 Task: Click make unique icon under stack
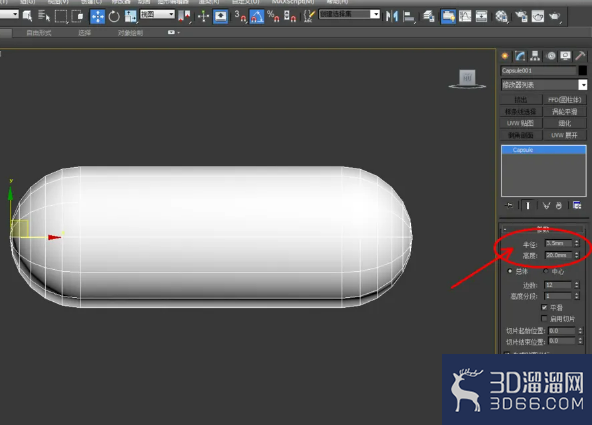coord(546,205)
